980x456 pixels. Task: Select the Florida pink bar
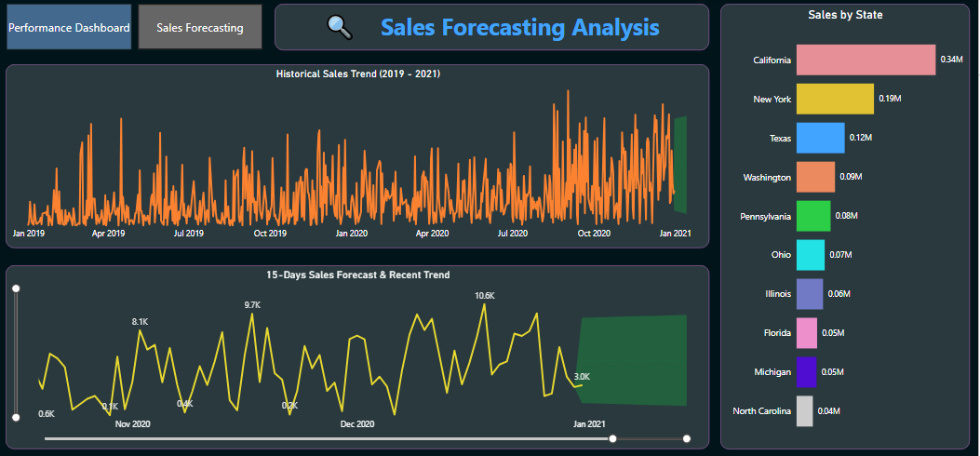coord(807,333)
